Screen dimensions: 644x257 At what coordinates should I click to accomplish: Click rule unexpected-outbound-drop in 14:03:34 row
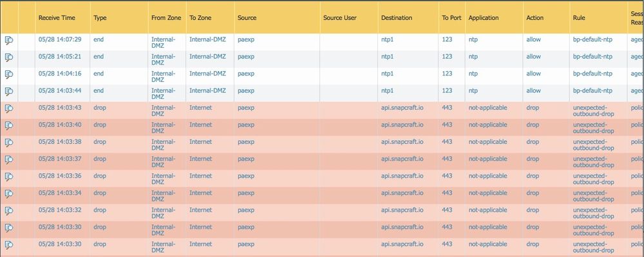[x=593, y=196]
